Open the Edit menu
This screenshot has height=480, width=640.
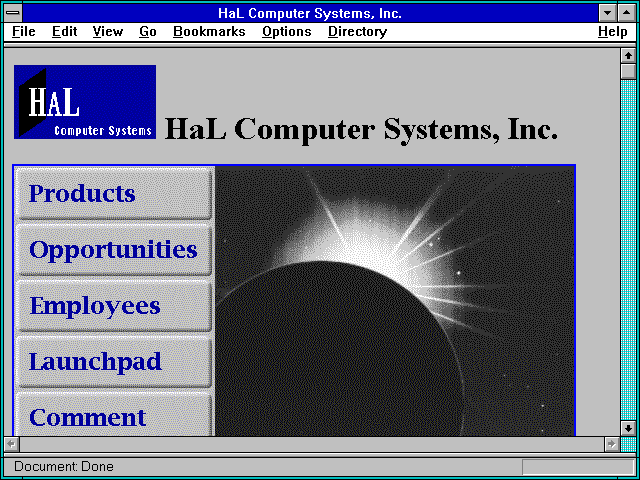[64, 32]
